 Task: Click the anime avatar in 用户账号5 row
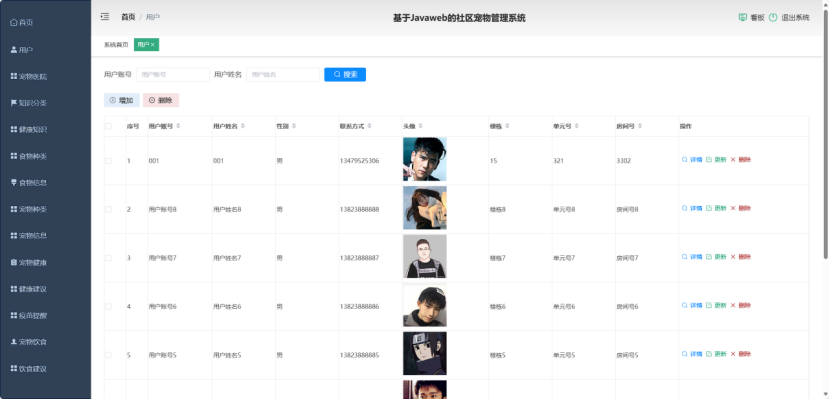pyautogui.click(x=425, y=354)
